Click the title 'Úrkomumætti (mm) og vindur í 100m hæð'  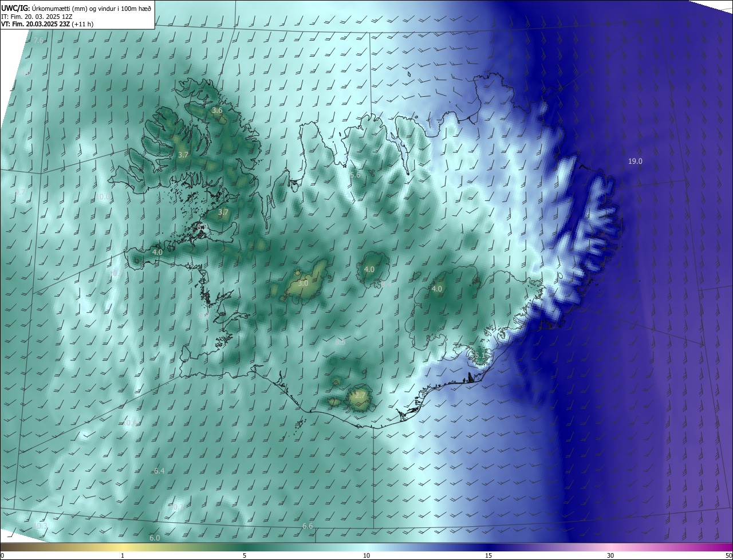tap(92, 7)
